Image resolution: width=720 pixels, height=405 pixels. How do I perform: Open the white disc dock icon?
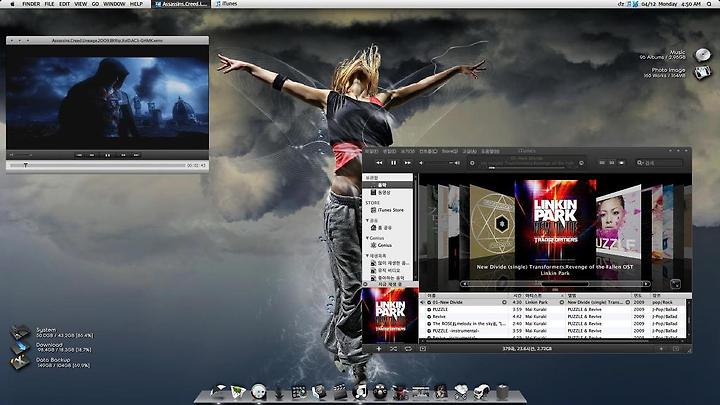click(259, 392)
